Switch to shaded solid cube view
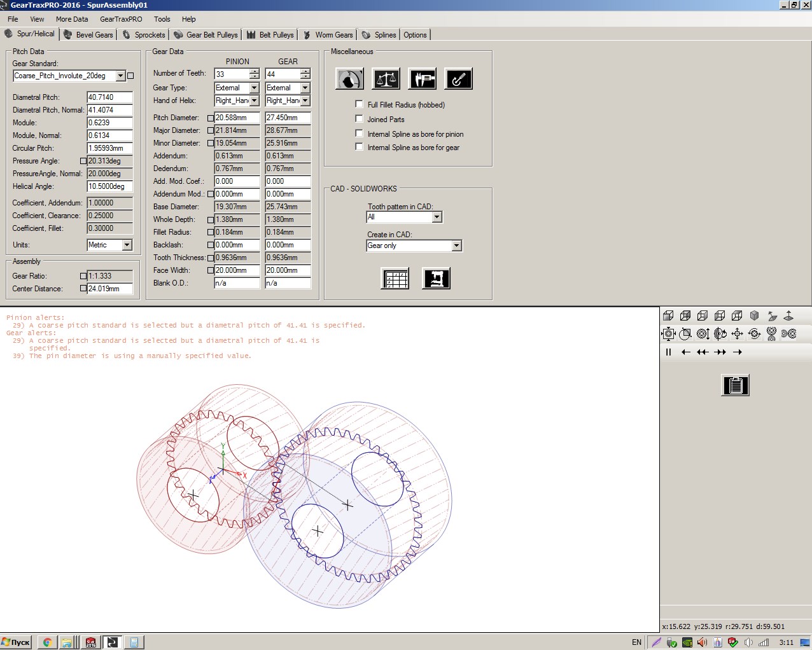The height and width of the screenshot is (650, 812). [754, 315]
